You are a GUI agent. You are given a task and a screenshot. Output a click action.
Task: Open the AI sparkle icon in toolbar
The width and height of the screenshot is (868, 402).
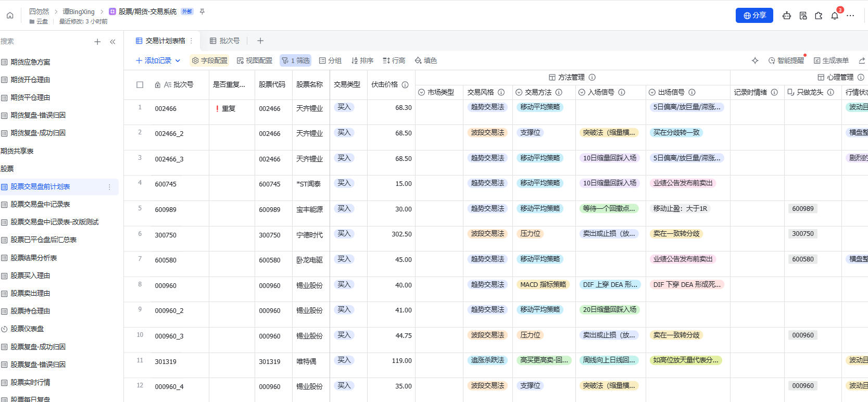click(755, 60)
